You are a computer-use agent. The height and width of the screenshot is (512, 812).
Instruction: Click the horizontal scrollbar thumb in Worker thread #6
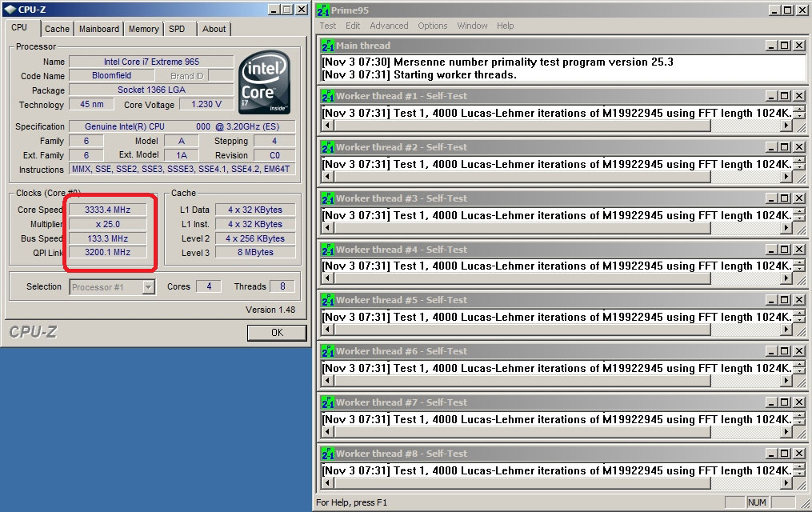click(x=522, y=381)
